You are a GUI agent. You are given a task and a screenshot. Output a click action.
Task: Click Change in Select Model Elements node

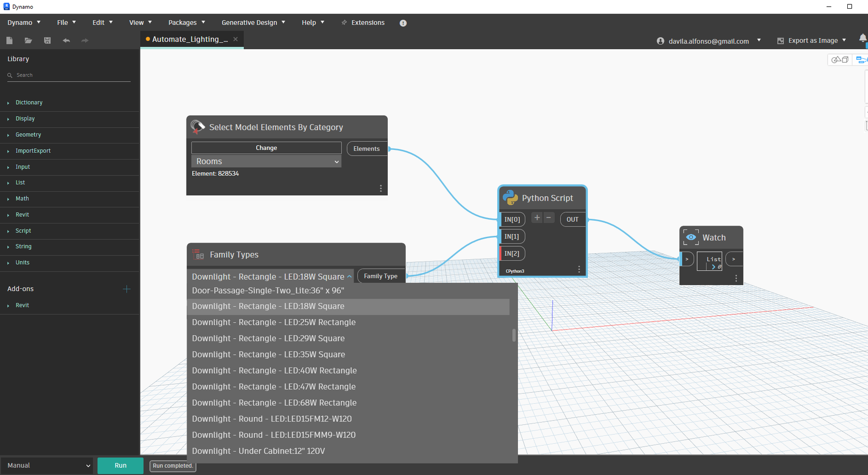point(266,148)
